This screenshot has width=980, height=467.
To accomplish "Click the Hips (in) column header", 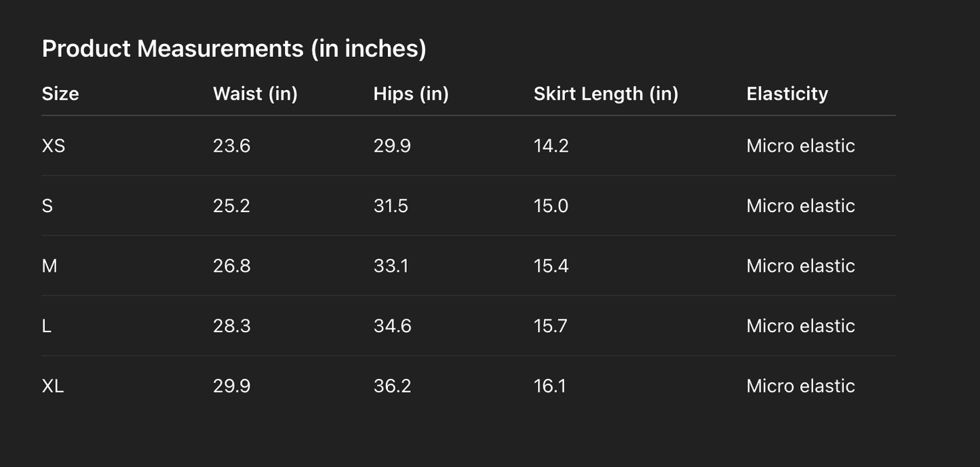I will click(411, 94).
